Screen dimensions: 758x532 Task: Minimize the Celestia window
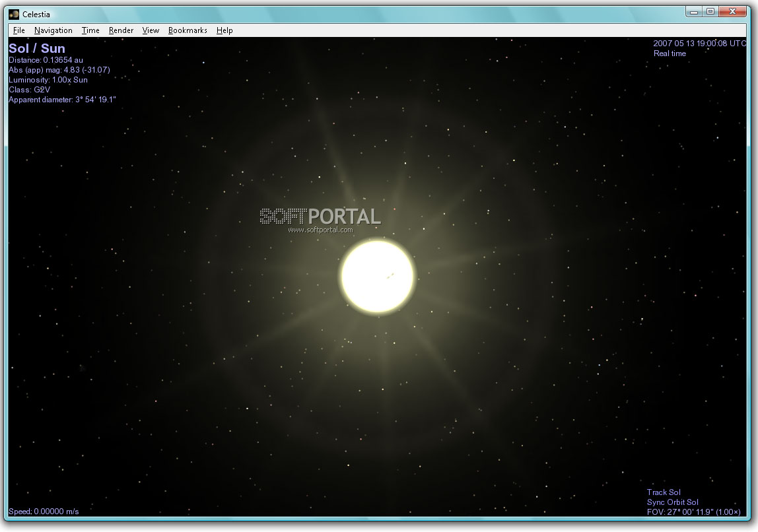click(x=694, y=12)
